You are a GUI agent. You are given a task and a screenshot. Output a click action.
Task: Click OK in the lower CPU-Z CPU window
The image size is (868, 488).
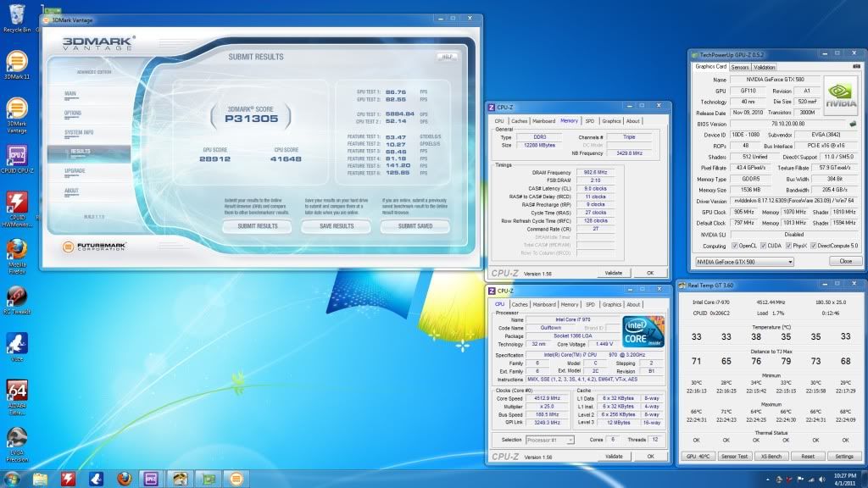650,457
